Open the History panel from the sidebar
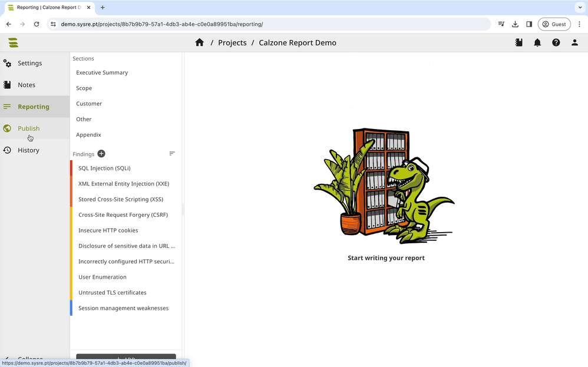 28,150
